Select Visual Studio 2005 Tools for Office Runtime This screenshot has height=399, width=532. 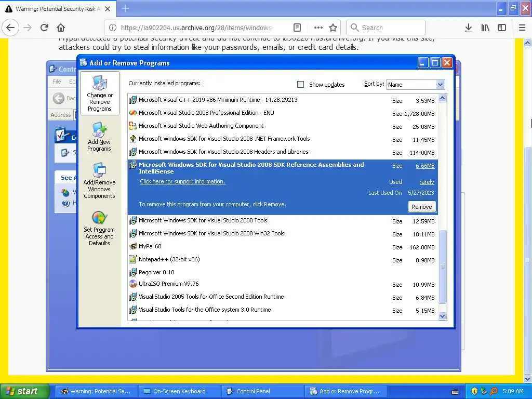[x=283, y=297]
